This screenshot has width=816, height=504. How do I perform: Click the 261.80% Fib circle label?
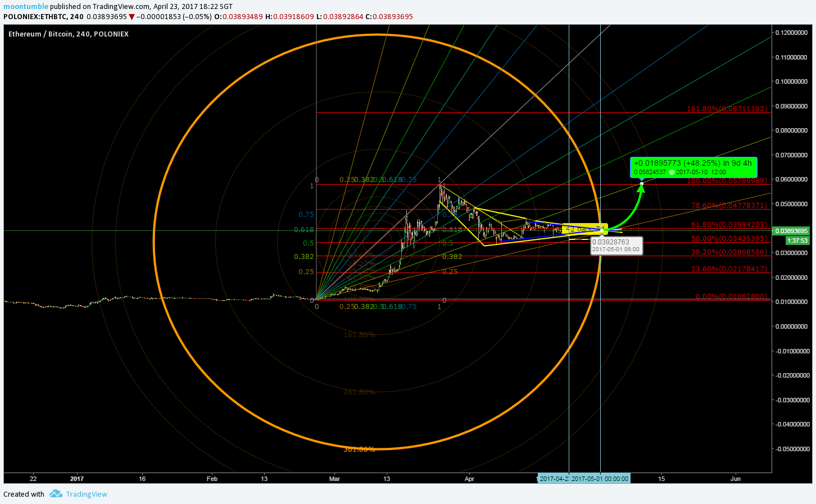pos(359,392)
